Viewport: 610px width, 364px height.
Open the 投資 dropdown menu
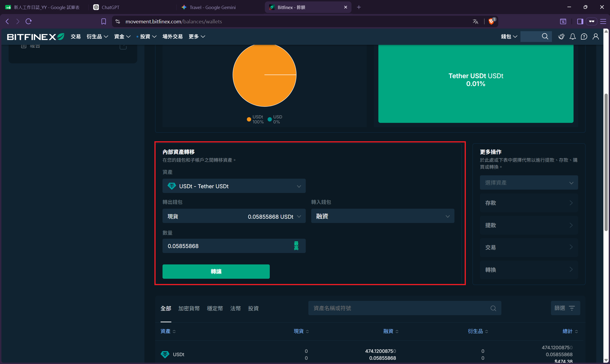(148, 36)
